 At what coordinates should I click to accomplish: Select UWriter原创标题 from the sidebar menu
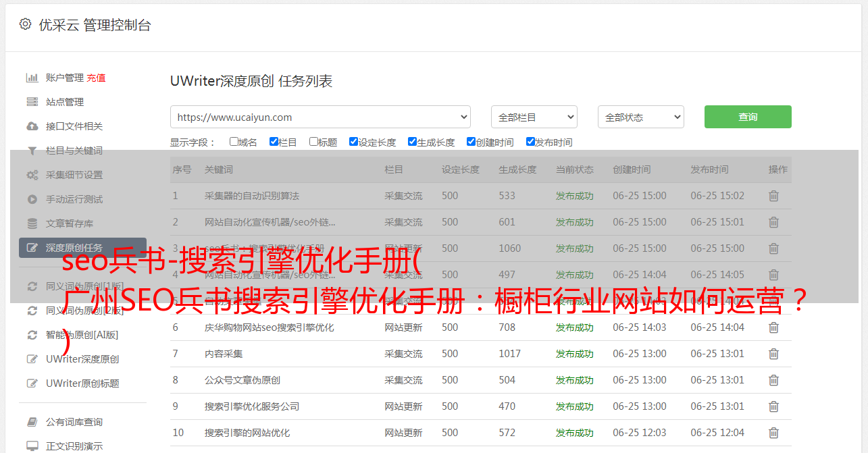tap(82, 383)
